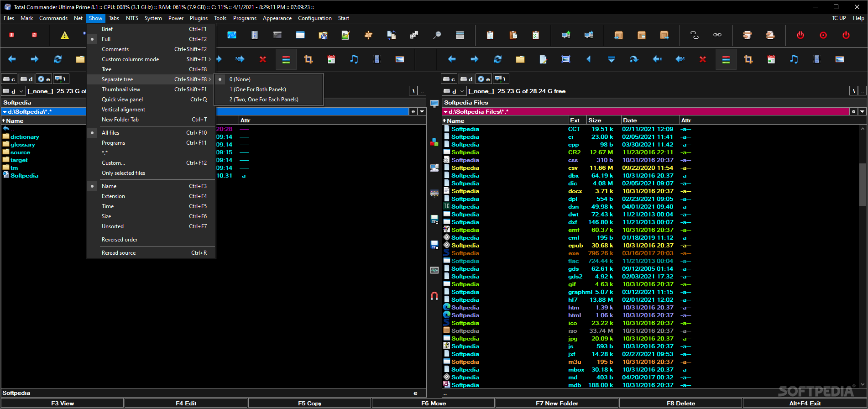Expand Separate tree submenu entry
Screen dimensions: 868x409
tap(151, 79)
